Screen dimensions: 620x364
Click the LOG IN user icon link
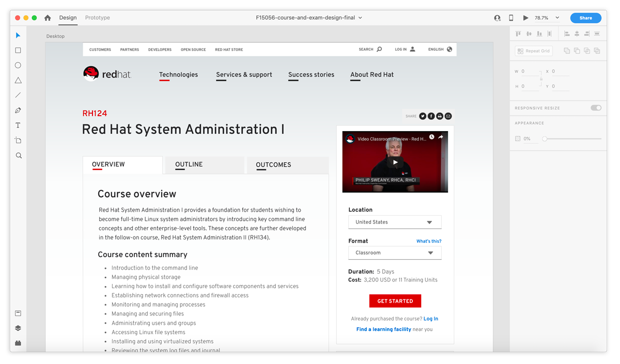(405, 50)
